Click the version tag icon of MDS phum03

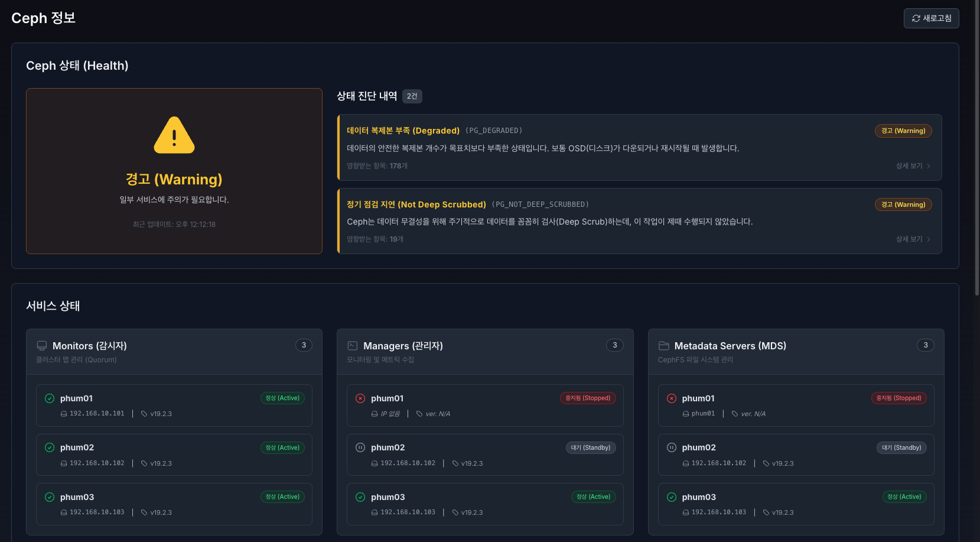[766, 512]
